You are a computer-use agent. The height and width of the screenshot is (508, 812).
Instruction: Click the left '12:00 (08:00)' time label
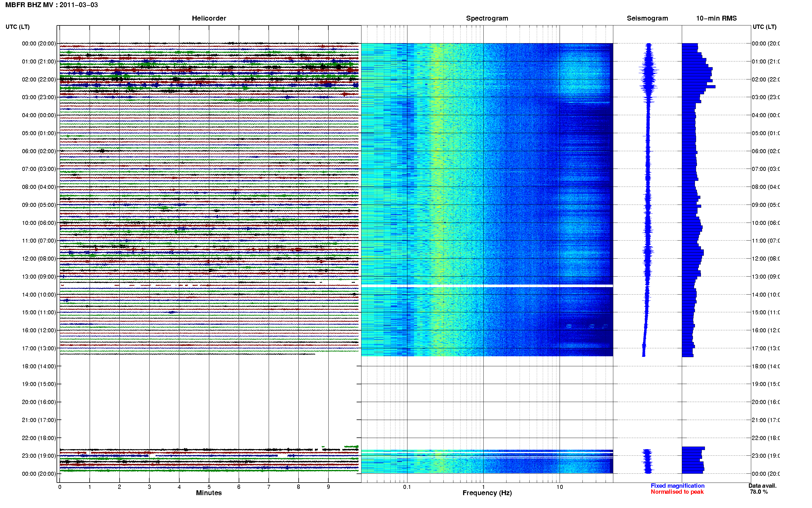tap(39, 259)
